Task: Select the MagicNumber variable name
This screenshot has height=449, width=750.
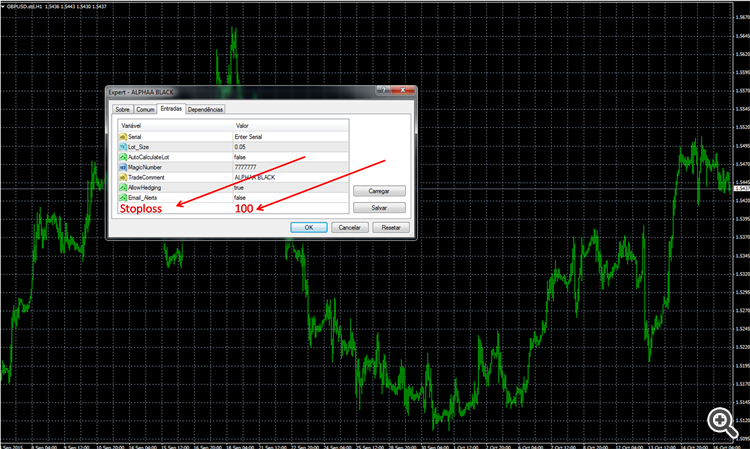Action: (x=144, y=167)
